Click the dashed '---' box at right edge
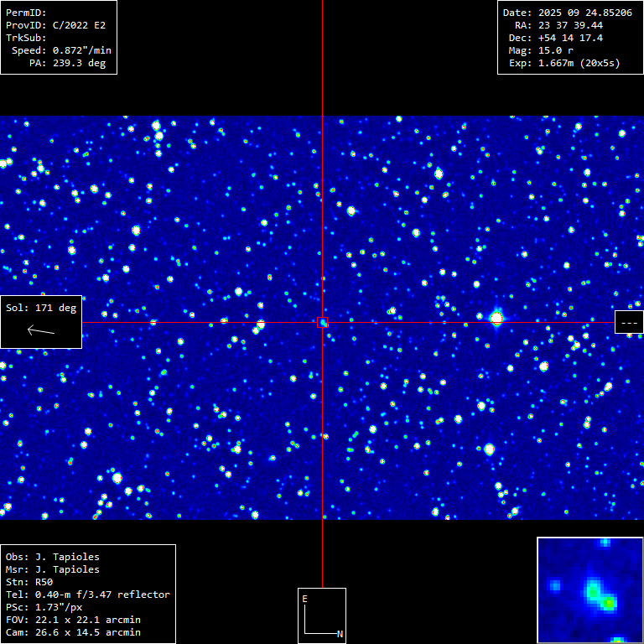 point(629,322)
